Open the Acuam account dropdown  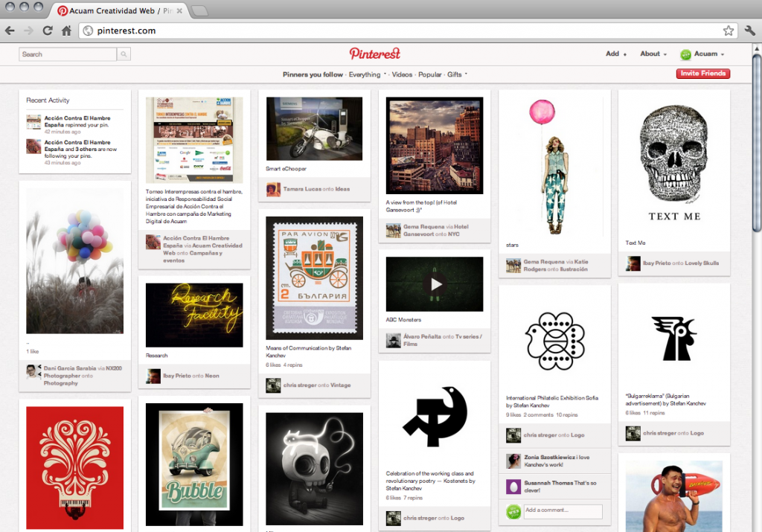pos(702,54)
